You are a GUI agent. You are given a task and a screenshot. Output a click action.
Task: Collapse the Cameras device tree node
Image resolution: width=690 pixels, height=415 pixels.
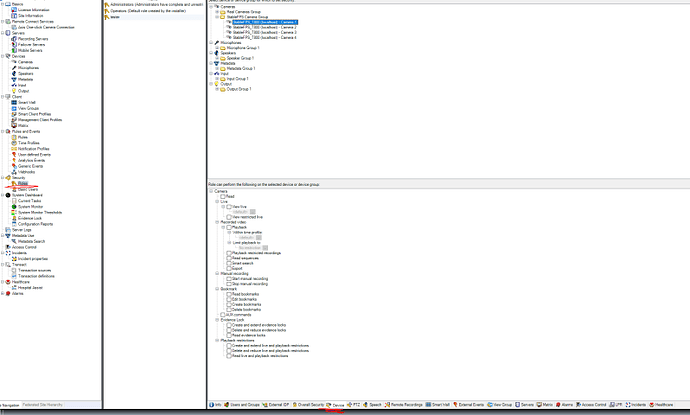pos(211,5)
